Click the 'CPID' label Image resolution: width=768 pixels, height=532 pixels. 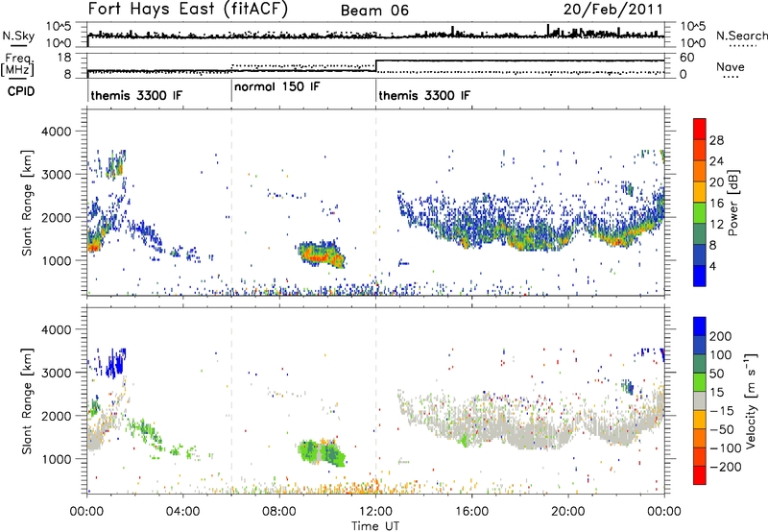point(21,91)
